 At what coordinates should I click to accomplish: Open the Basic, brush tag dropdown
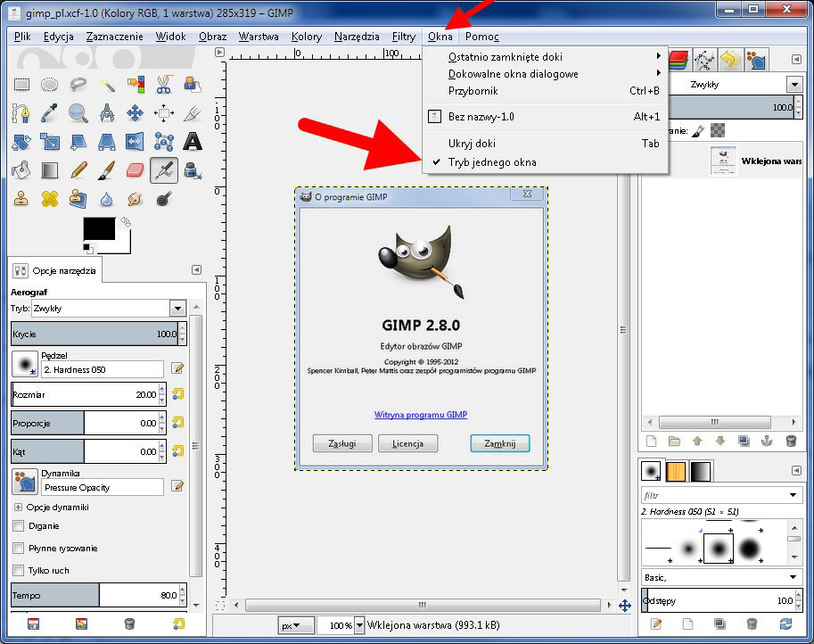(x=793, y=577)
